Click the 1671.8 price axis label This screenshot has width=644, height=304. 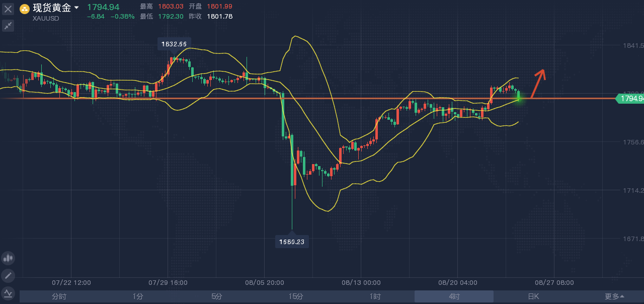[x=633, y=239]
